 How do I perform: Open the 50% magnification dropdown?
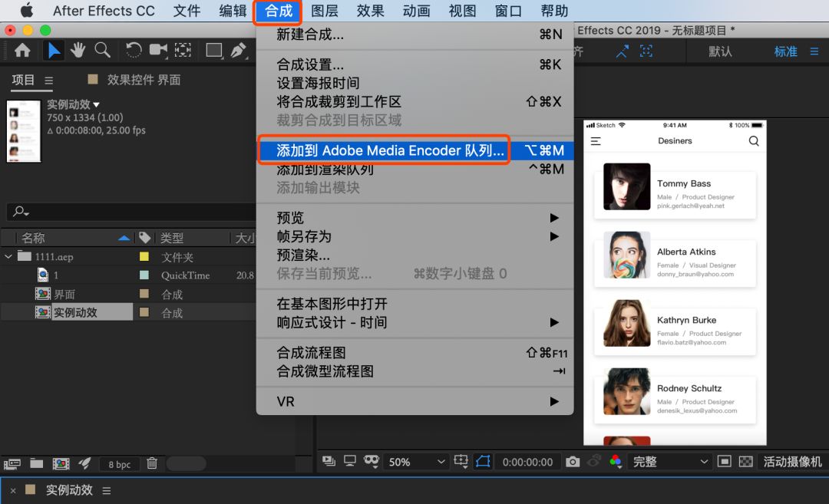416,461
